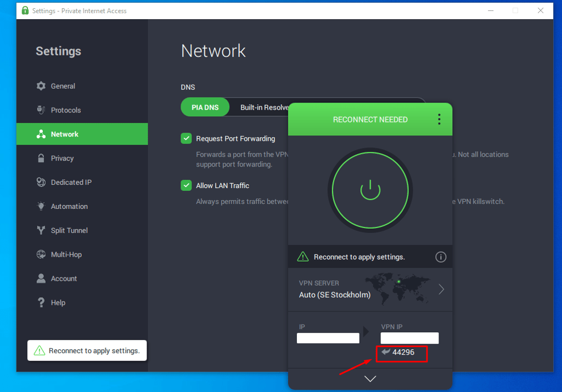The height and width of the screenshot is (392, 562).
Task: Click the Dedicated IP globe icon
Action: point(41,182)
